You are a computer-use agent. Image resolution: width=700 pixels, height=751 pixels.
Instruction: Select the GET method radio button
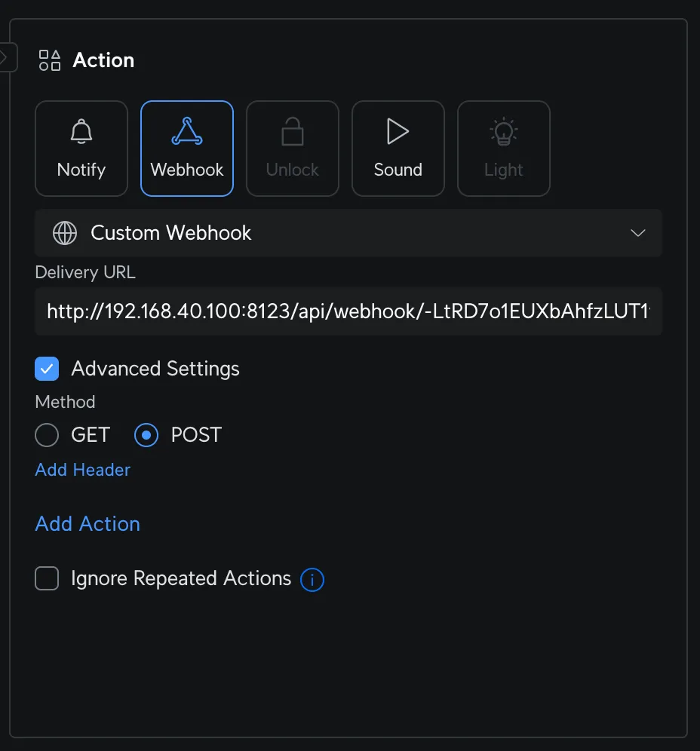(x=47, y=435)
